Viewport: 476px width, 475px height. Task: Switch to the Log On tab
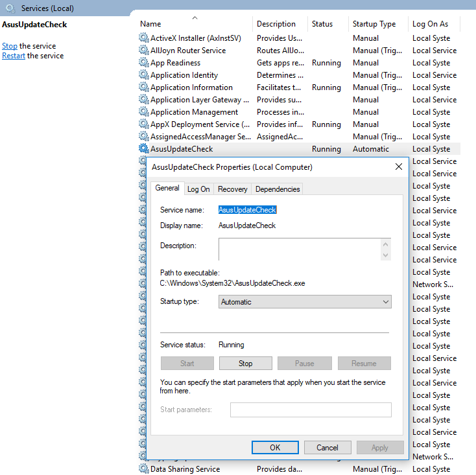[198, 189]
